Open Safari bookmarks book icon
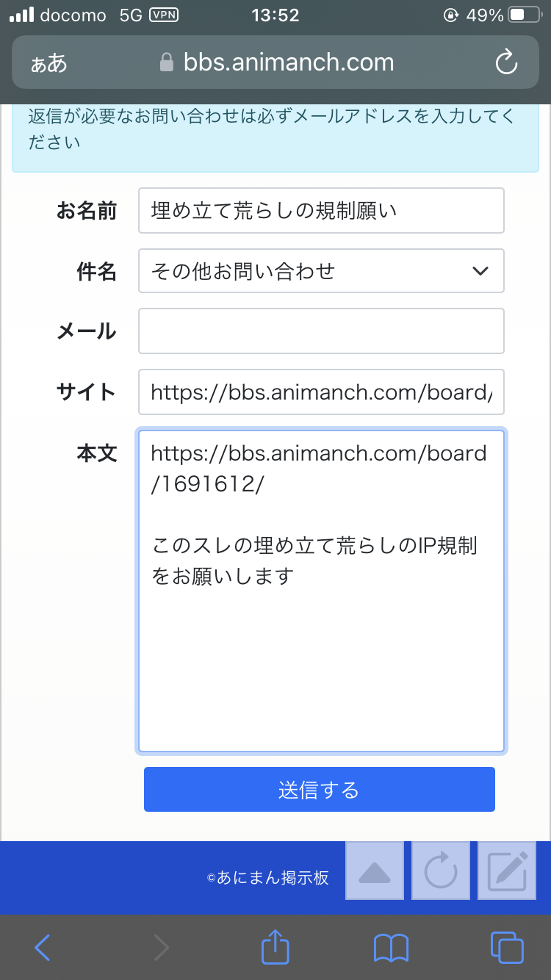Screen dimensions: 551x980 pos(391,948)
